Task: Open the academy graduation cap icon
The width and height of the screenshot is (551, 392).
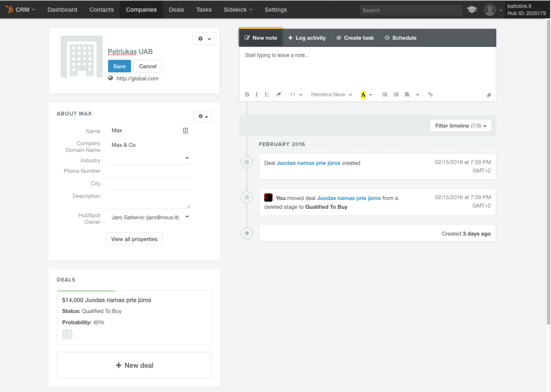Action: 472,10
